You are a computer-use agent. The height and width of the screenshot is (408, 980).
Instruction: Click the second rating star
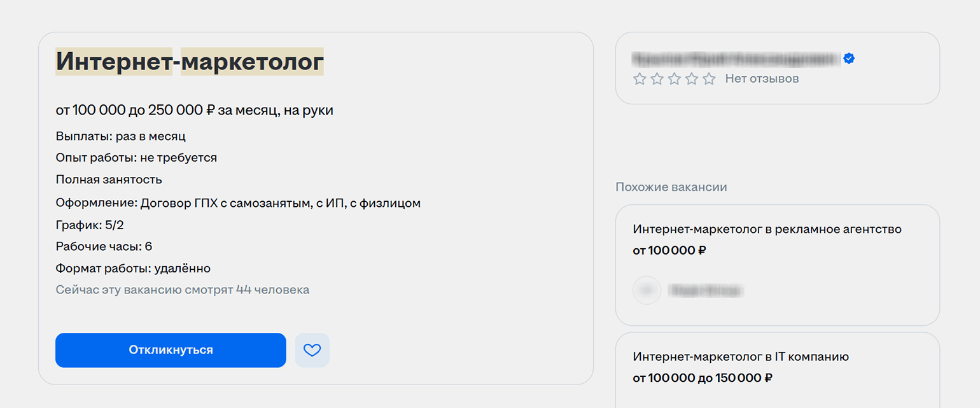657,79
